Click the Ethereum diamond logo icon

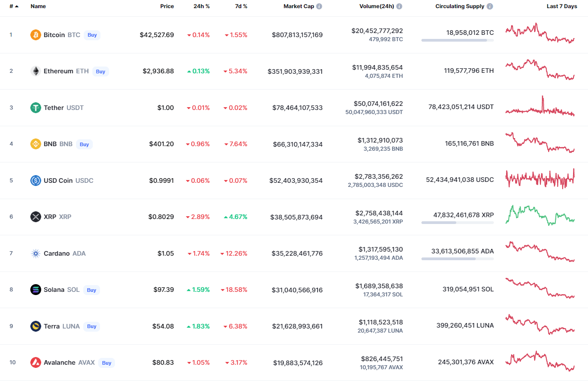tap(35, 71)
